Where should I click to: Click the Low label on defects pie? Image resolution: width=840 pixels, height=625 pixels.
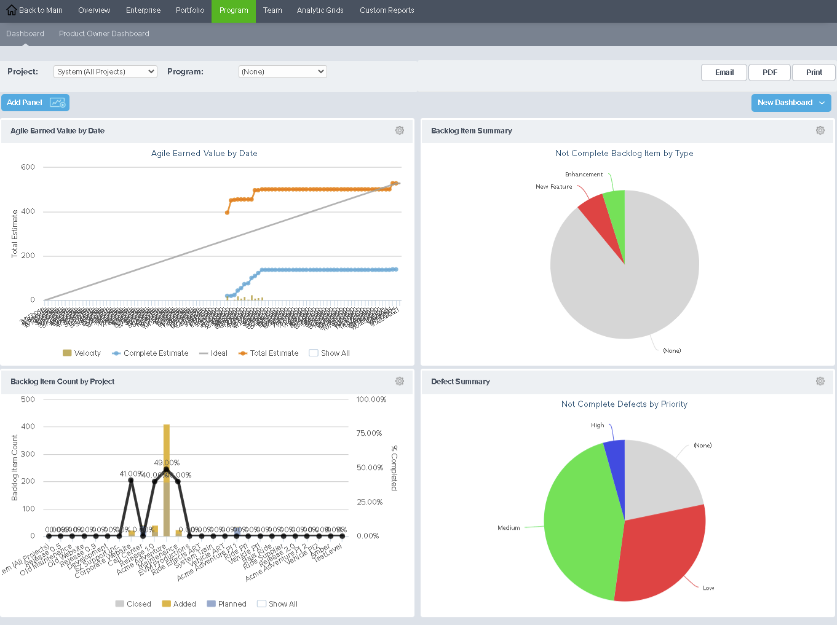(x=708, y=588)
